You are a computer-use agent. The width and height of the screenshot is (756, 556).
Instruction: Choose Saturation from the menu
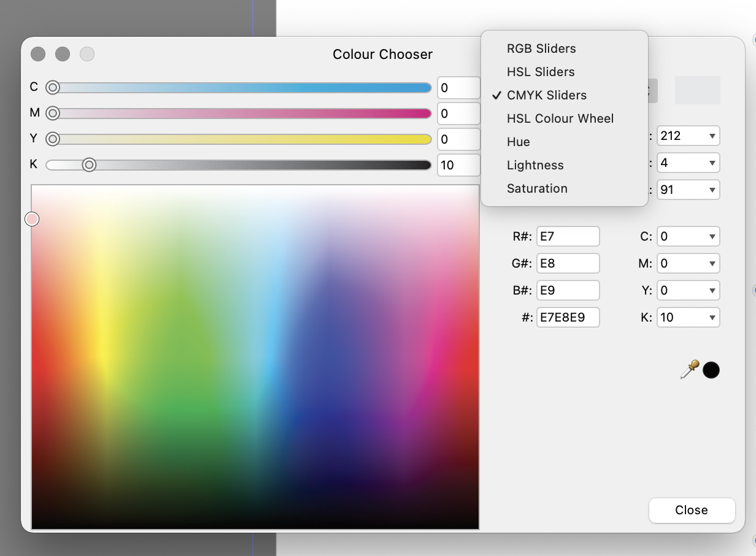coord(537,188)
